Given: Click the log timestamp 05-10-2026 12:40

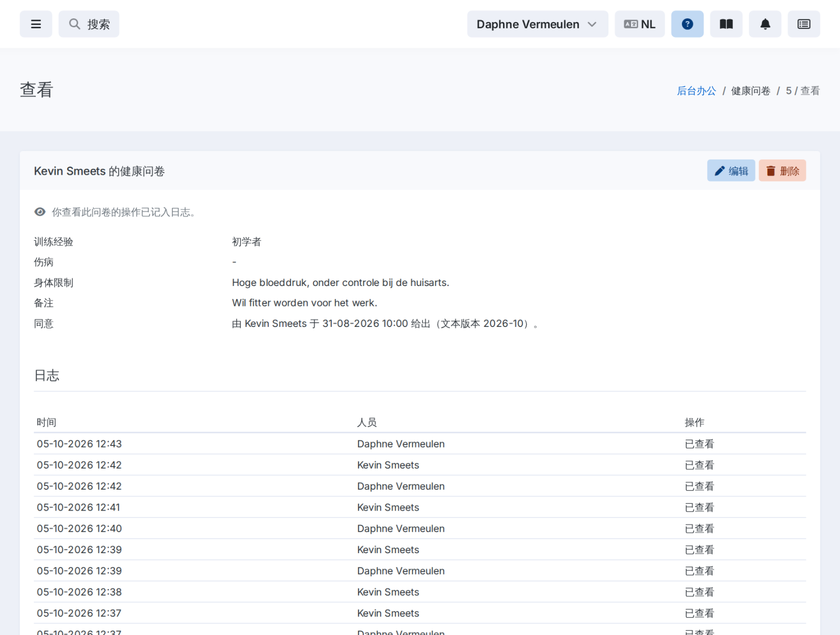Looking at the screenshot, I should click(79, 528).
